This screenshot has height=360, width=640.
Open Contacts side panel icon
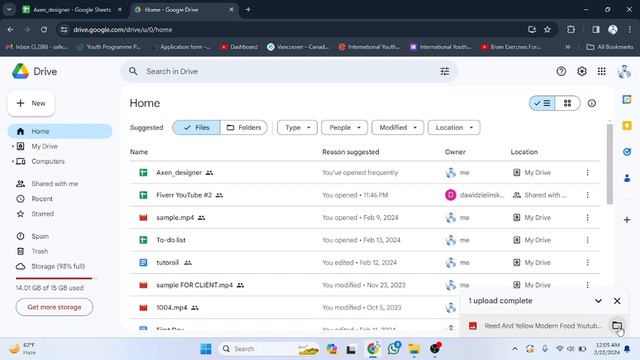coord(627,178)
